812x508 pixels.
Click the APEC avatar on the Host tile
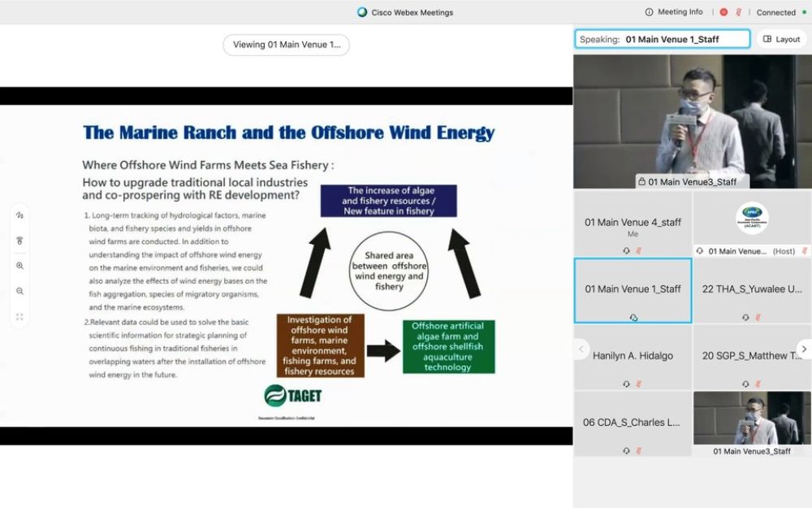pyautogui.click(x=752, y=218)
